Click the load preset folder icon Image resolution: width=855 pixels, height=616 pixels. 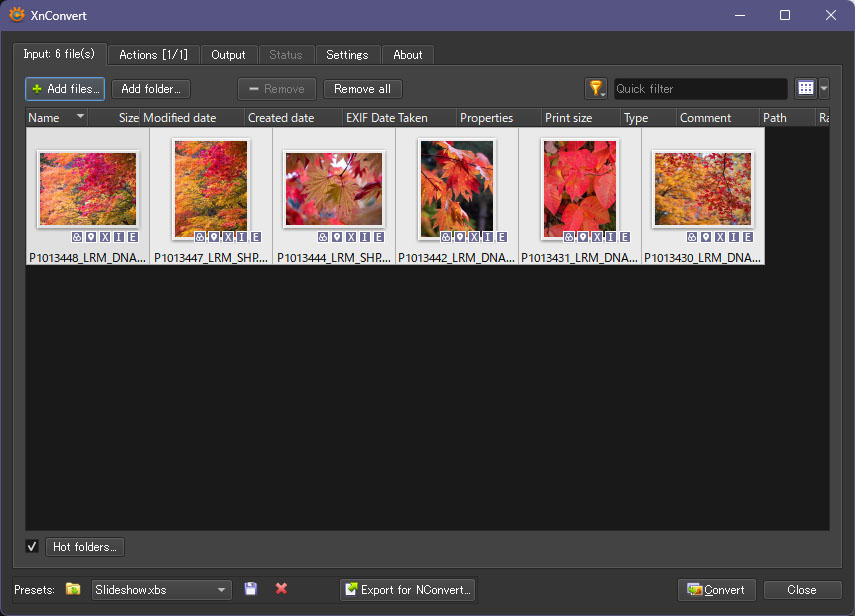73,590
